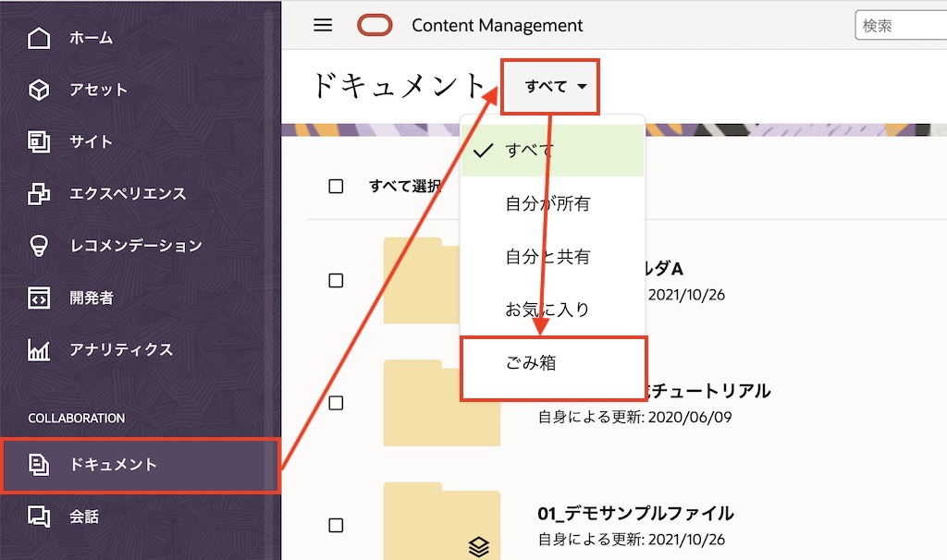
Task: Click the アナリティクス chart icon
Action: point(39,348)
